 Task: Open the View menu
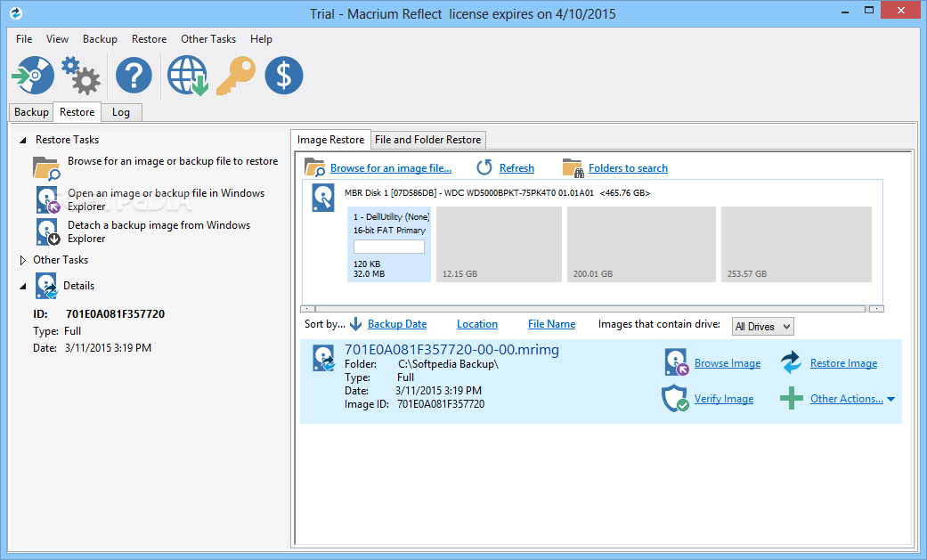point(57,39)
